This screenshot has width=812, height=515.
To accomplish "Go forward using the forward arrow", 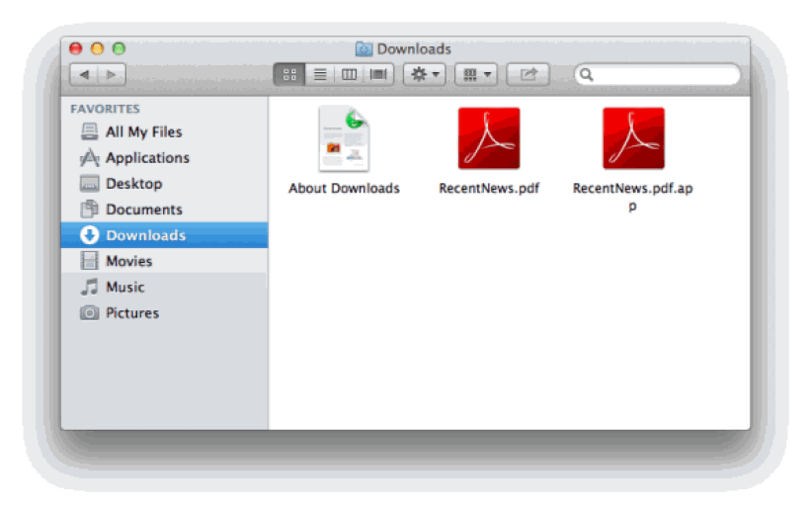I will [112, 74].
